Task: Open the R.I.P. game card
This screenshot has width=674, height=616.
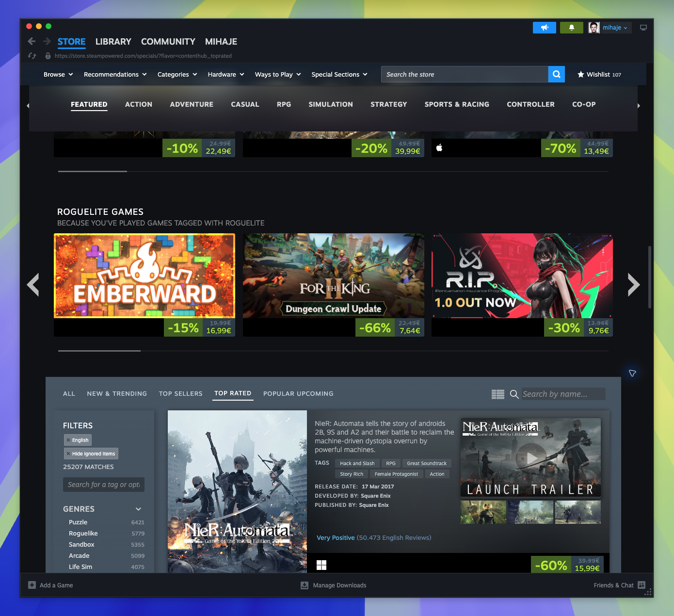Action: [x=522, y=285]
